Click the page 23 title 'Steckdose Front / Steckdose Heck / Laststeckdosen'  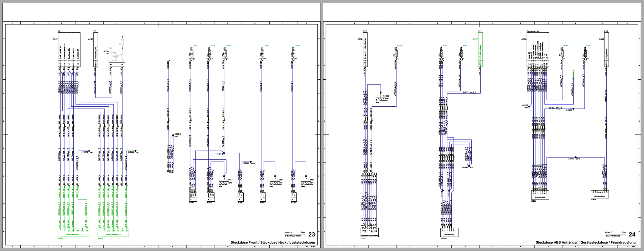pos(273,243)
